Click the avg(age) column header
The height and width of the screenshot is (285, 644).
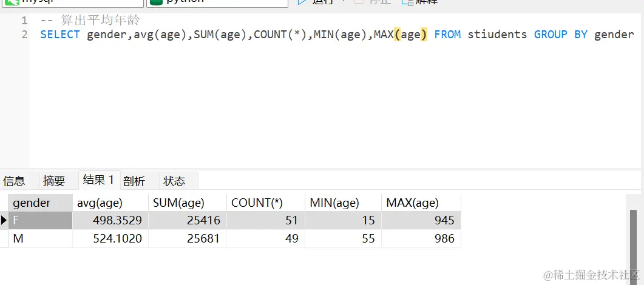110,203
